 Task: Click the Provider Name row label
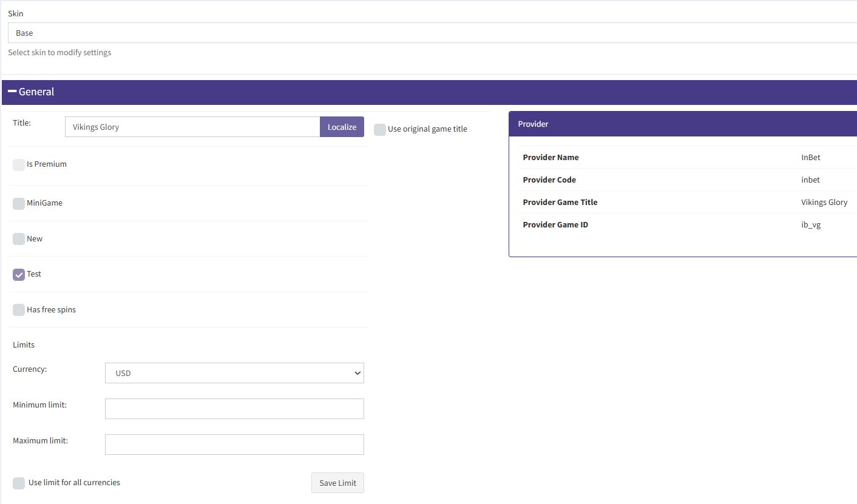point(550,158)
